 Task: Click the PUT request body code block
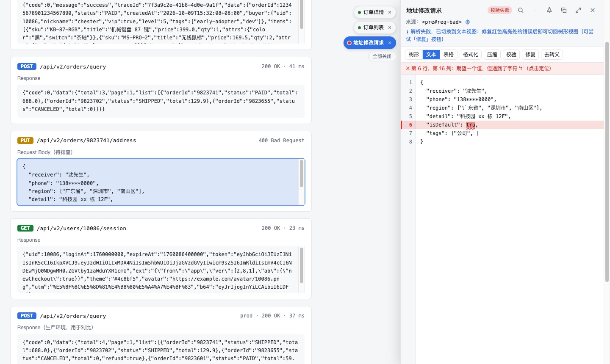point(161,182)
